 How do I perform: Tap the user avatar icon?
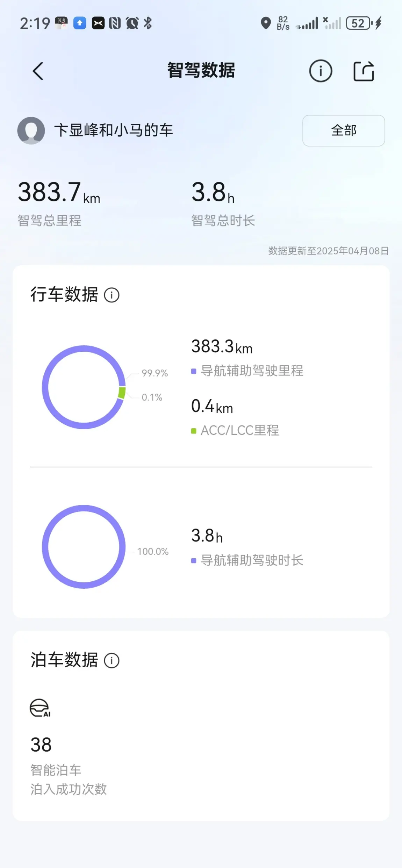31,130
